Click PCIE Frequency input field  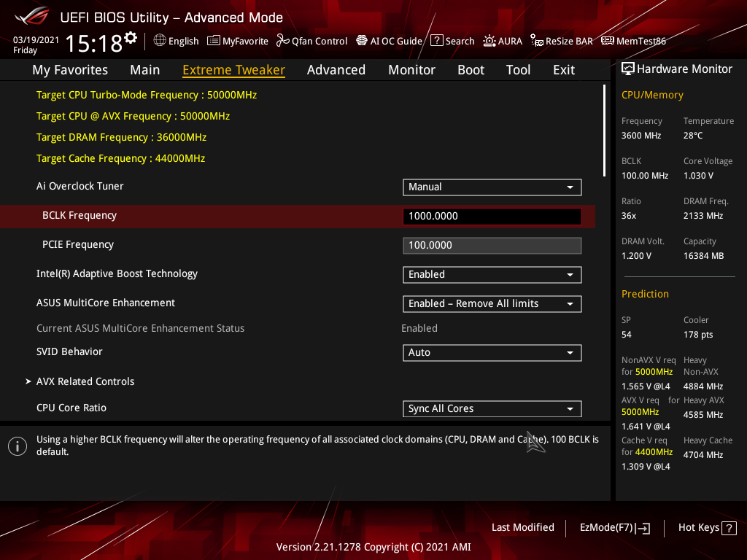[492, 245]
